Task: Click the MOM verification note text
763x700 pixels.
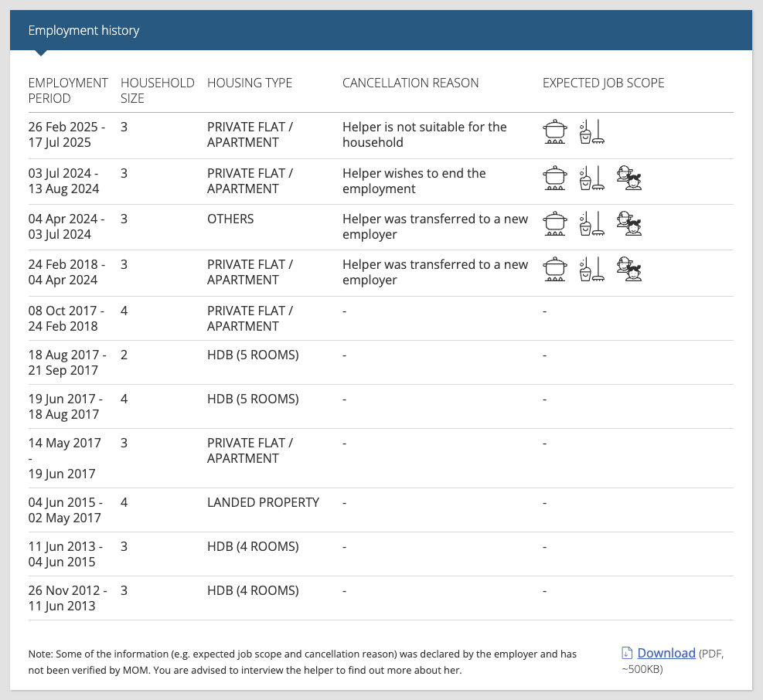Action: pyautogui.click(x=302, y=662)
